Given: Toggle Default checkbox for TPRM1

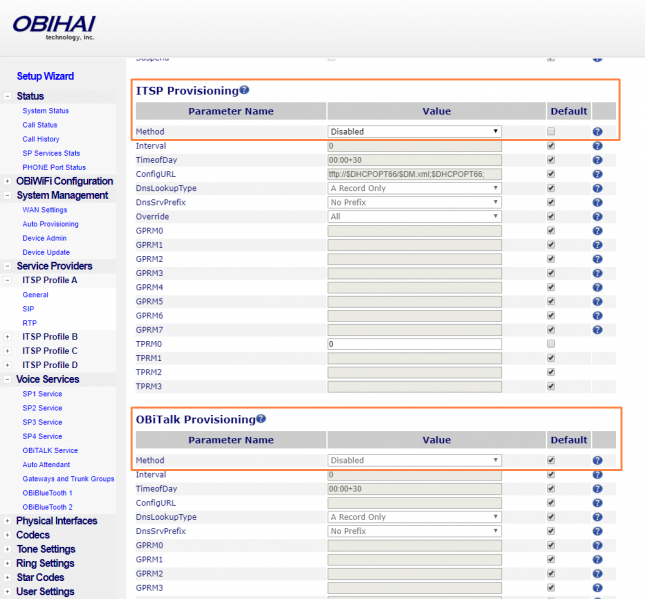Looking at the screenshot, I should pos(551,358).
